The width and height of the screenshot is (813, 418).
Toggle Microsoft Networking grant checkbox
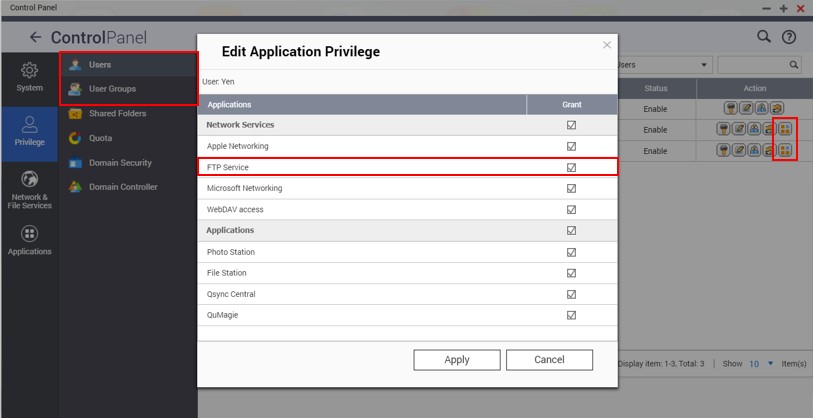click(571, 188)
